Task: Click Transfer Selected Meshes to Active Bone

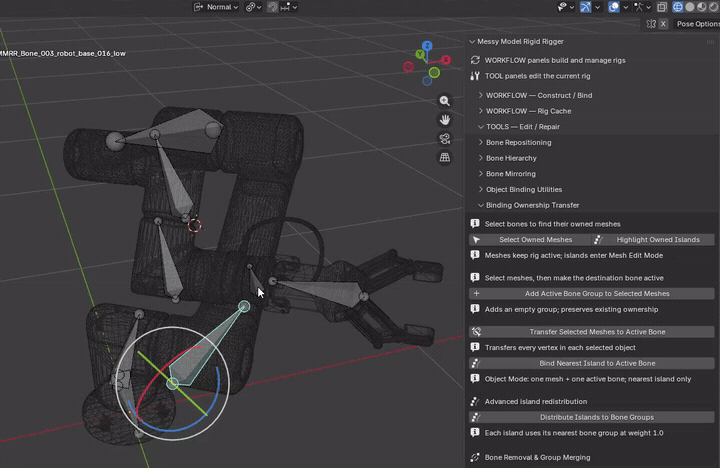Action: tap(592, 332)
